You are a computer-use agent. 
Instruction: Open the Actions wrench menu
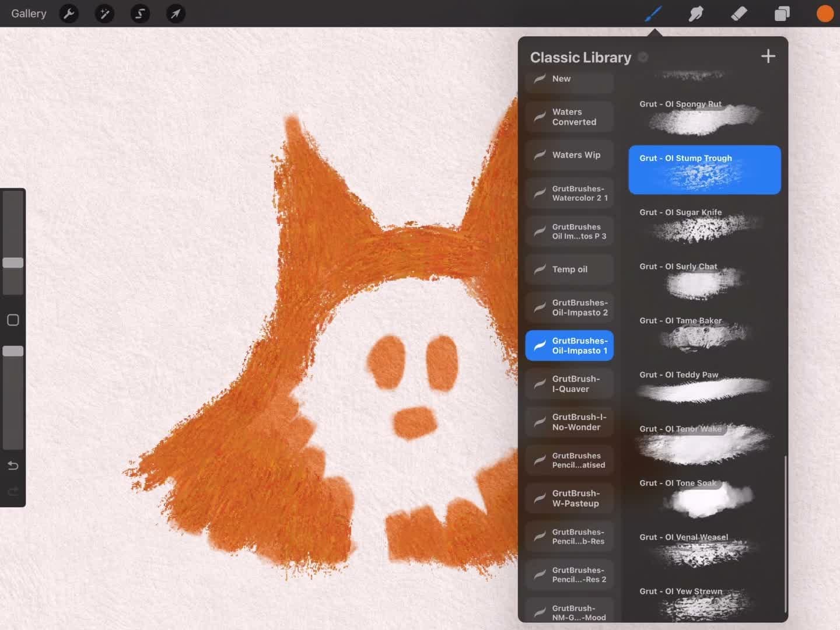[69, 13]
